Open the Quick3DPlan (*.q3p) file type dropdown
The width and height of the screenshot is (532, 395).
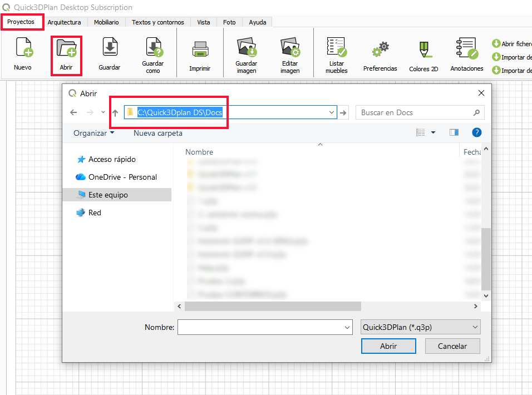420,327
